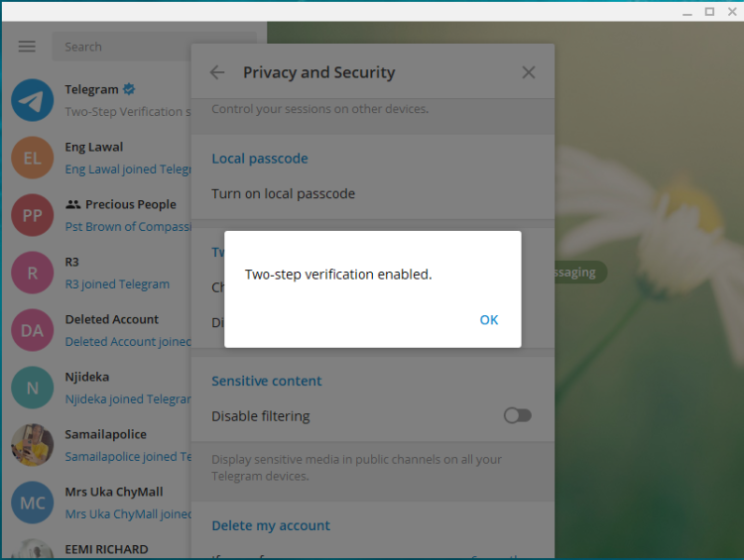The height and width of the screenshot is (560, 744).
Task: Maximize the Telegram window
Action: tap(709, 12)
